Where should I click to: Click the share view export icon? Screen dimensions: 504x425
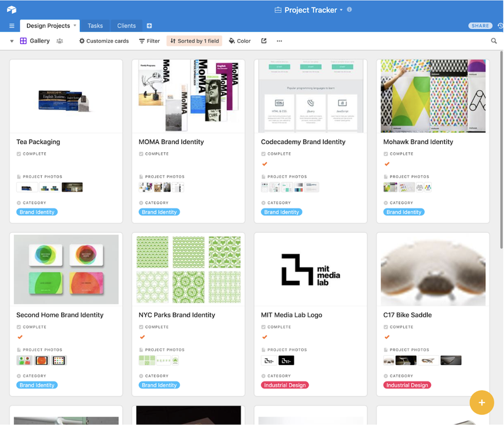(x=264, y=41)
